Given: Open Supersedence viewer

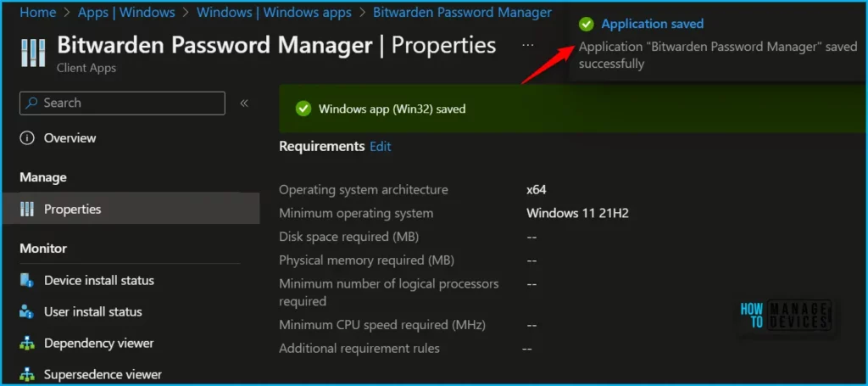Looking at the screenshot, I should tap(103, 374).
